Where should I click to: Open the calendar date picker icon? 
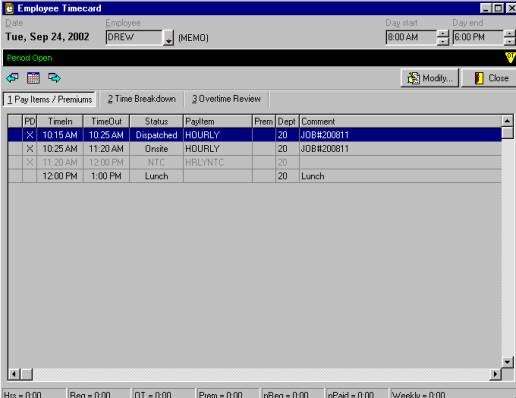33,78
